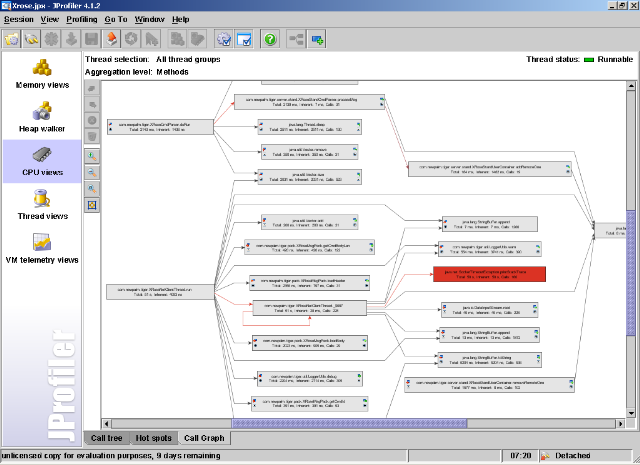Click the horizontal scrollbar thumb of the graph

coord(349,424)
